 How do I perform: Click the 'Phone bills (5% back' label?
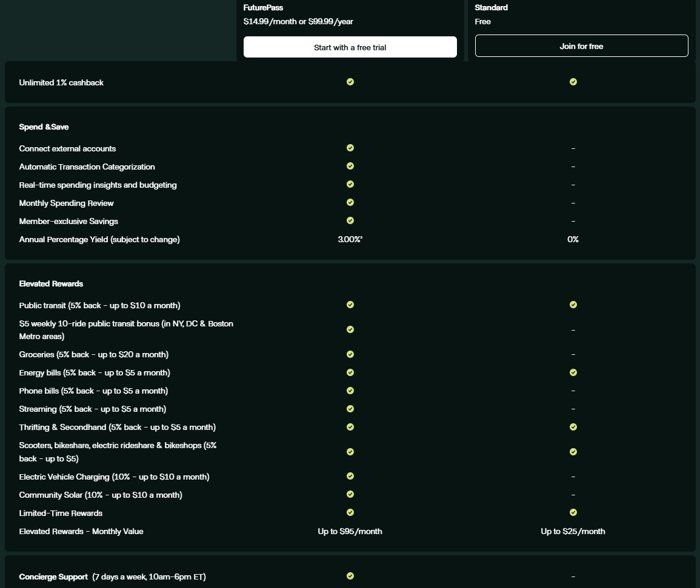click(93, 391)
